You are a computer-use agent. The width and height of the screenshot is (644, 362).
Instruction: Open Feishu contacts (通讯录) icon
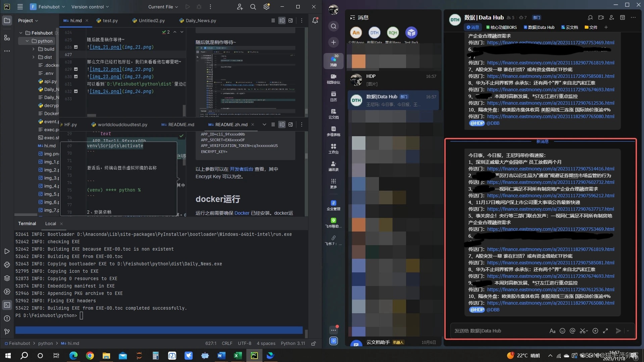pyautogui.click(x=333, y=166)
